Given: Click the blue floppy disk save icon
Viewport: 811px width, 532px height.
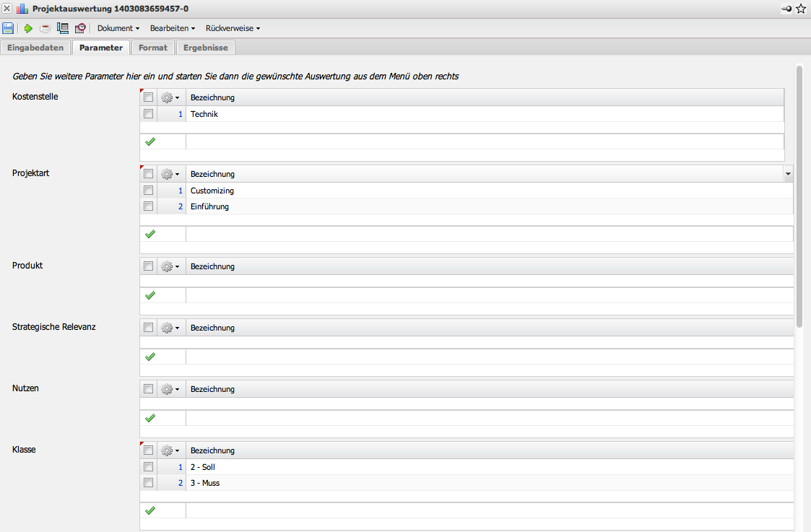Looking at the screenshot, I should [8, 28].
